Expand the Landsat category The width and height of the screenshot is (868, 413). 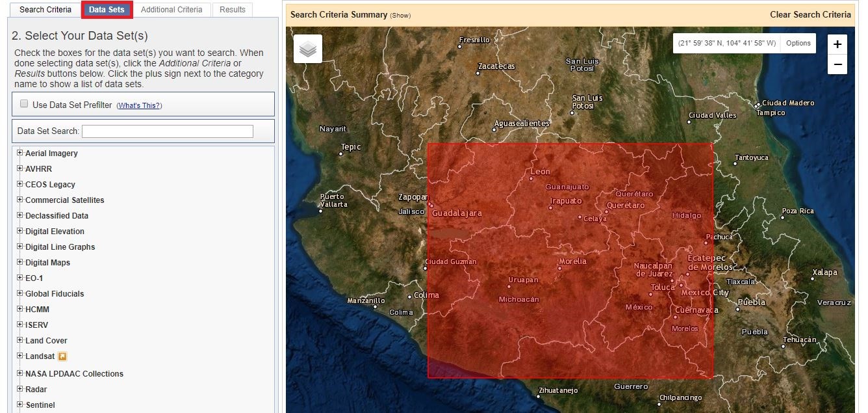(20, 356)
